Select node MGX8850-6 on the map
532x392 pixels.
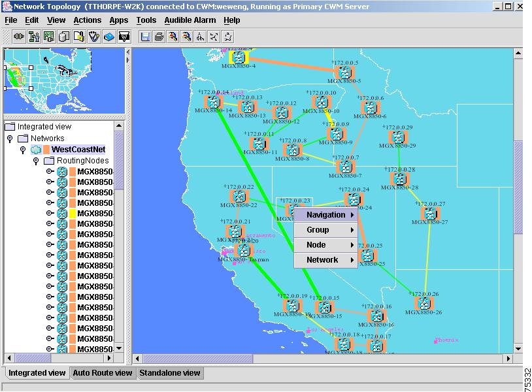[x=370, y=108]
